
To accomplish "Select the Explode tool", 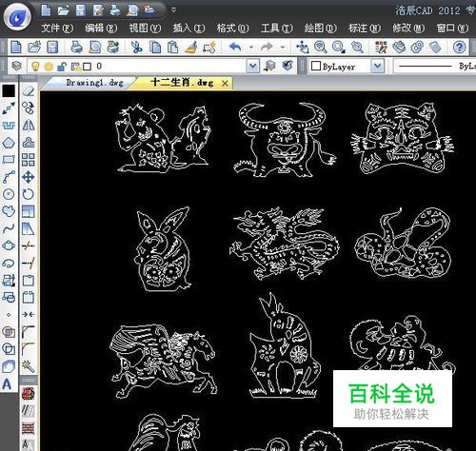I will (x=29, y=366).
